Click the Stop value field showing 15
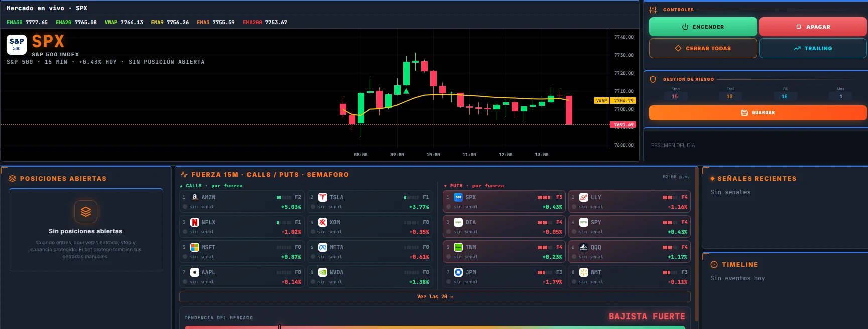The height and width of the screenshot is (329, 868). tap(675, 97)
